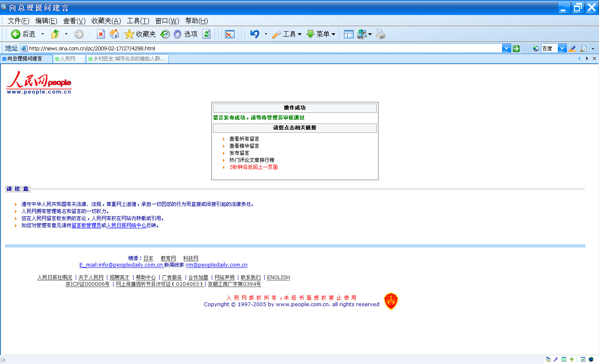Open the 收藏夹(A) menu
This screenshot has height=364, width=599.
[106, 21]
